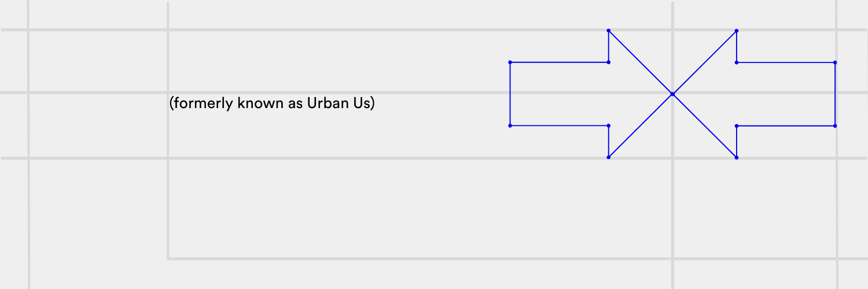Click the "(formerly known as Urban Us)" text
Screen dimensions: 868x289
(x=272, y=103)
